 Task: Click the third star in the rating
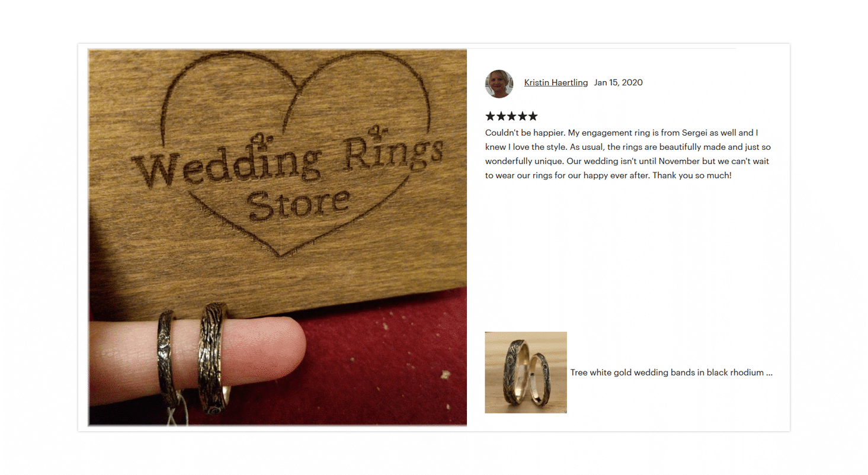tap(511, 116)
